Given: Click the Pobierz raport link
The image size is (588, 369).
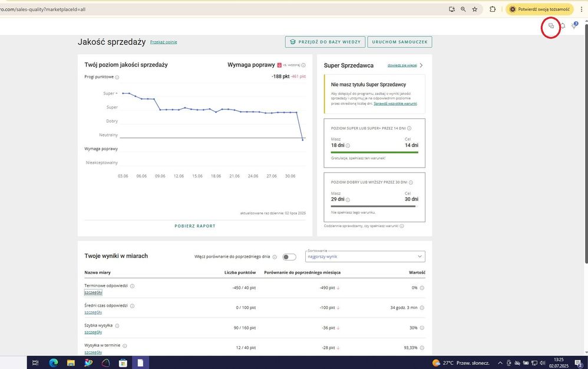Looking at the screenshot, I should pos(195,226).
